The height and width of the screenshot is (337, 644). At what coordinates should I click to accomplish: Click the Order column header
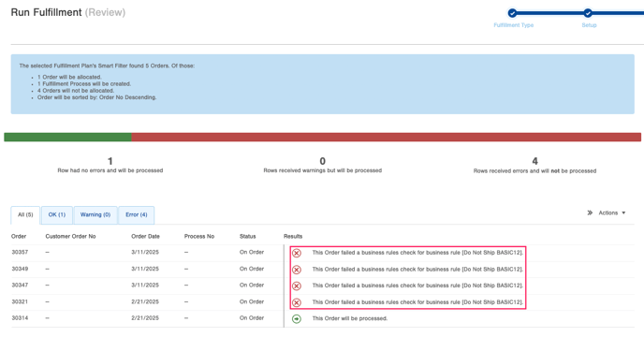tap(19, 236)
